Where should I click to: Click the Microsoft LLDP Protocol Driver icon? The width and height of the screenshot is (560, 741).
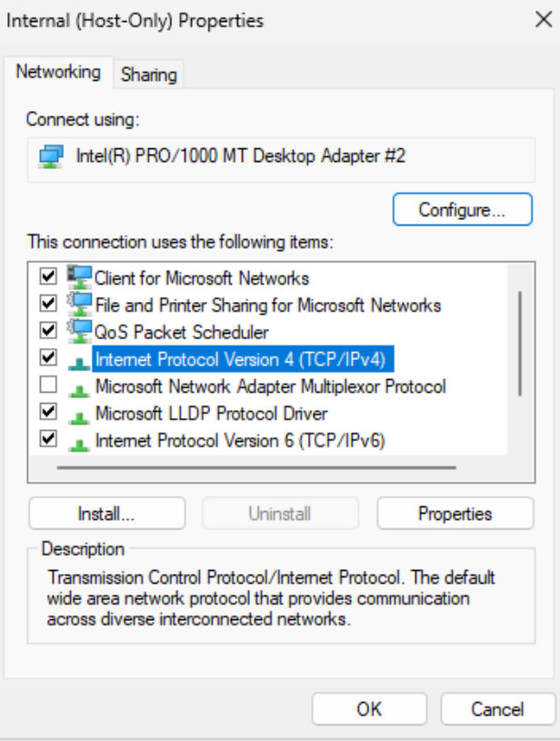(x=79, y=417)
